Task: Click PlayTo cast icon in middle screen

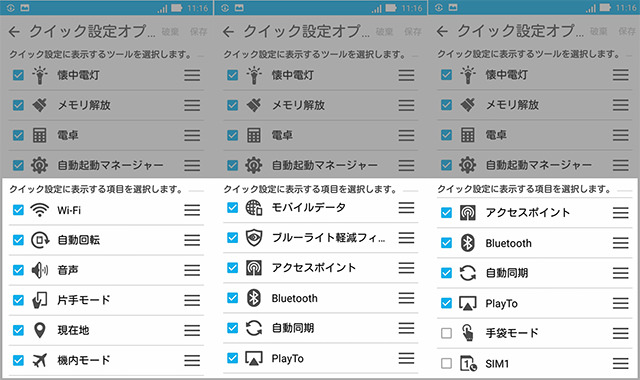Action: pos(253,358)
